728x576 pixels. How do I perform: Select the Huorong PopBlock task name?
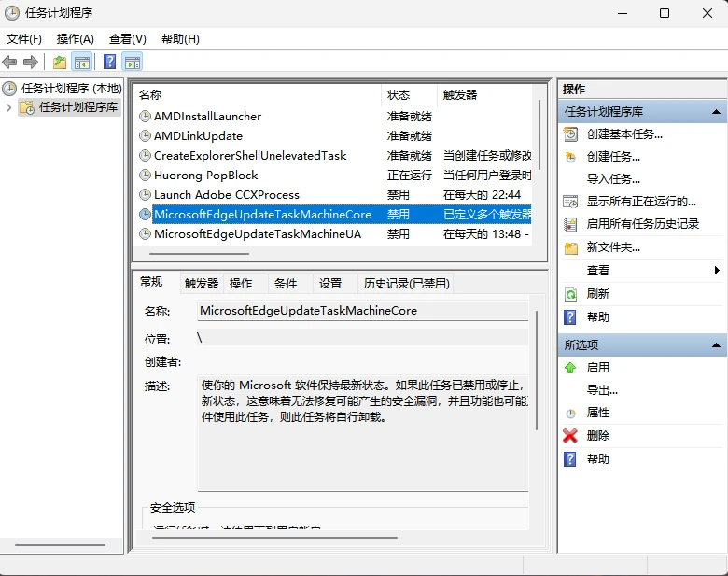[205, 176]
